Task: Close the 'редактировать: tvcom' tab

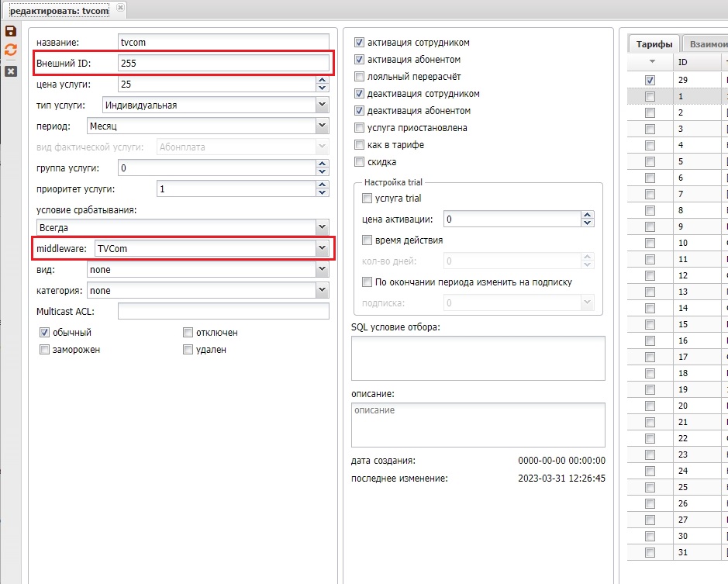Action: coord(119,9)
